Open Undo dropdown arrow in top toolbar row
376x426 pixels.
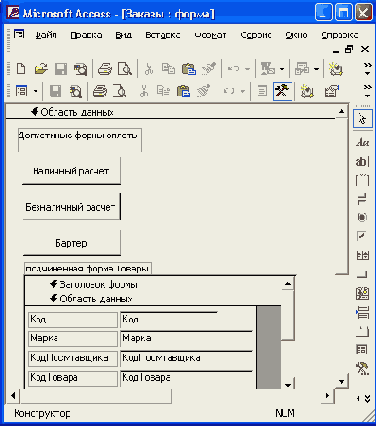pos(247,69)
